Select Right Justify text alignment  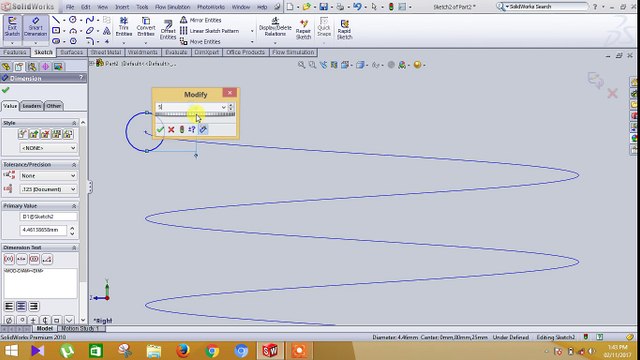click(34, 306)
